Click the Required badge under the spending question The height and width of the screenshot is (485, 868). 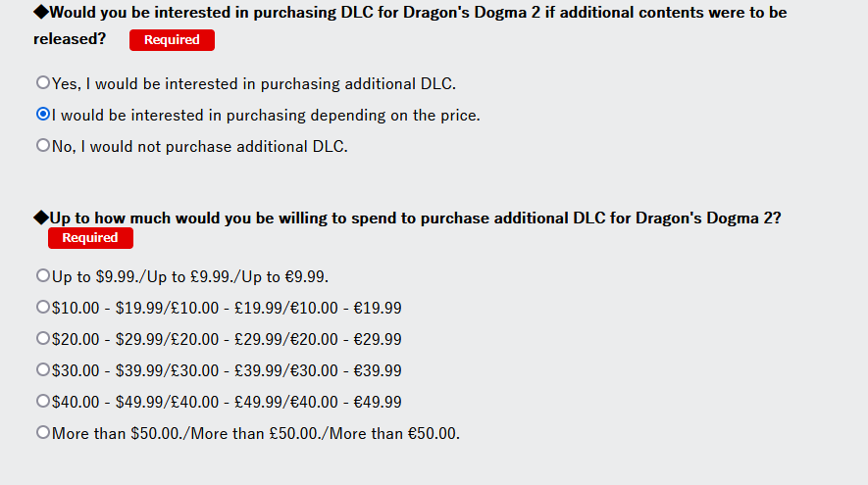click(x=90, y=238)
